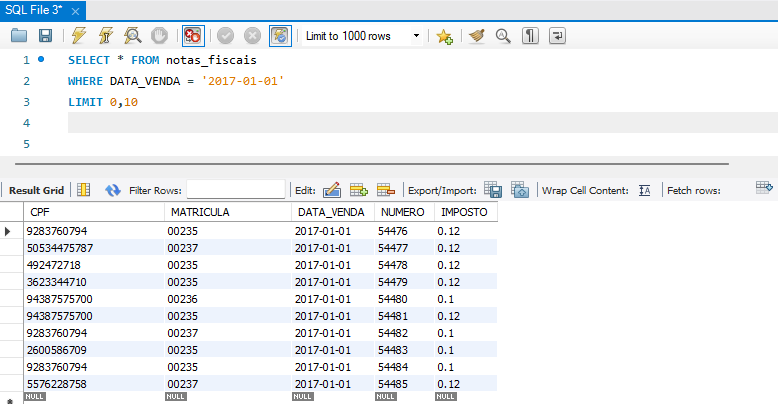This screenshot has width=778, height=404.
Task: Fetch rows icon at right of result toolbar
Action: click(764, 188)
